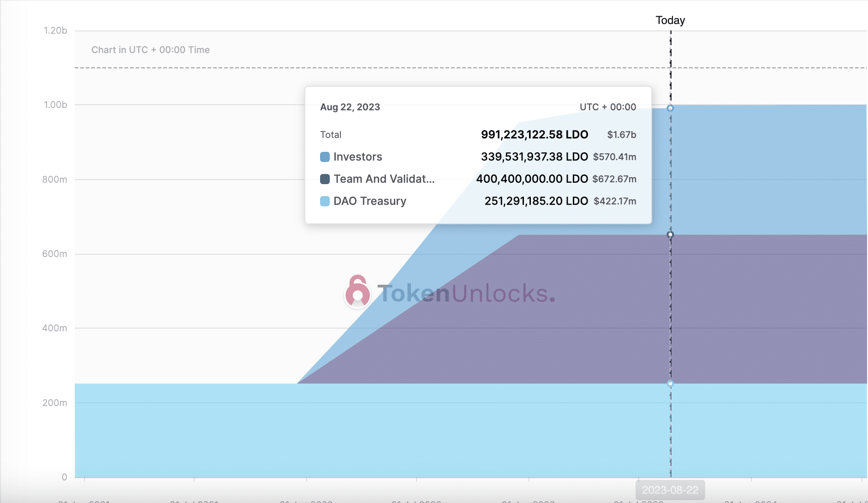Click the 400,400,000.00 LDO value
Image resolution: width=868 pixels, height=503 pixels.
click(532, 179)
